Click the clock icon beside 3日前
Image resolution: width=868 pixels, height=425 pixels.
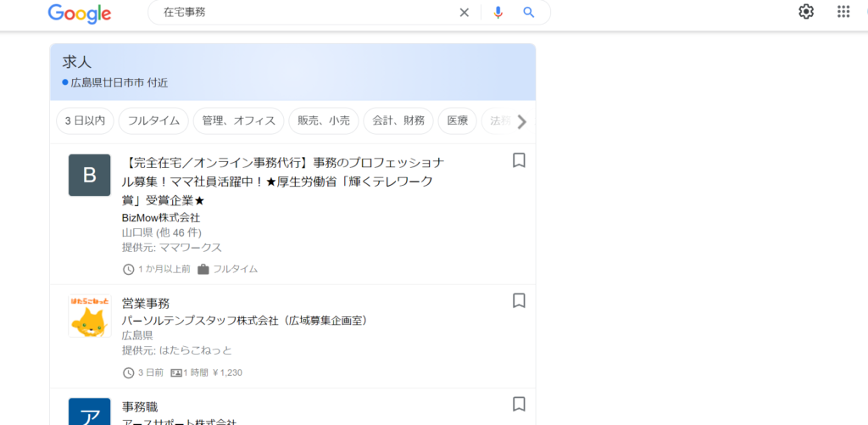click(x=129, y=372)
